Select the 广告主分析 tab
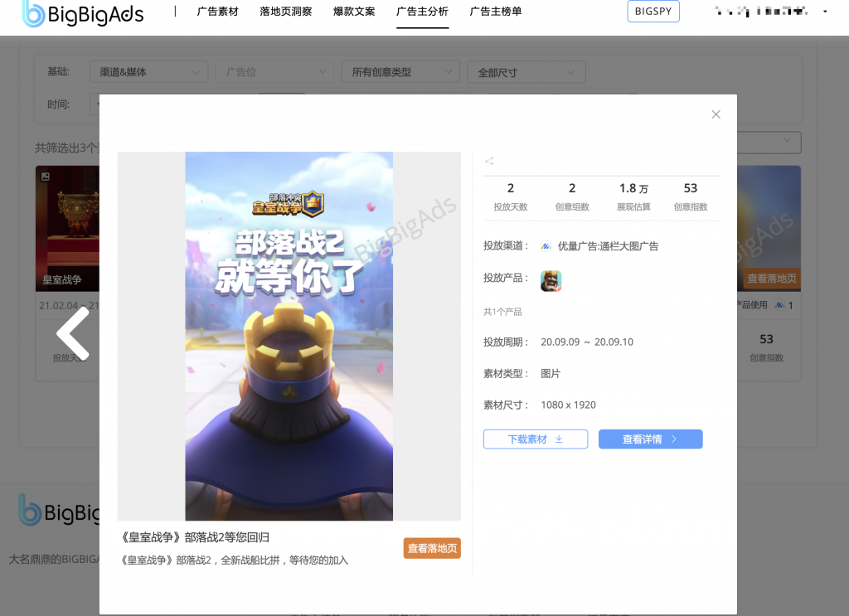This screenshot has height=616, width=849. click(422, 12)
